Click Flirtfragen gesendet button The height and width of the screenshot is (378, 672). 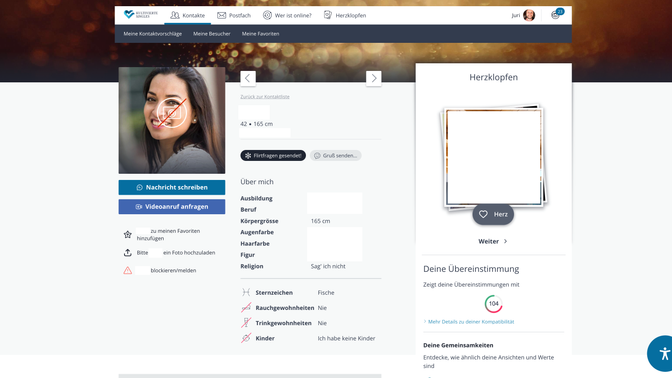[273, 156]
